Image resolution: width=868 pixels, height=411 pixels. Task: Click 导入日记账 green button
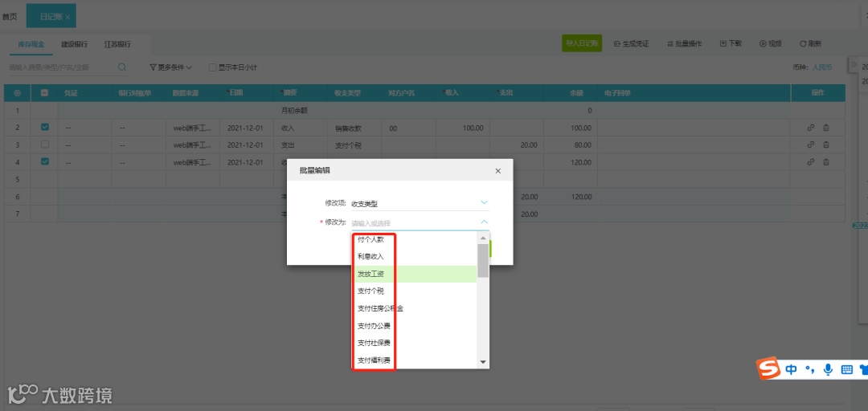(582, 43)
